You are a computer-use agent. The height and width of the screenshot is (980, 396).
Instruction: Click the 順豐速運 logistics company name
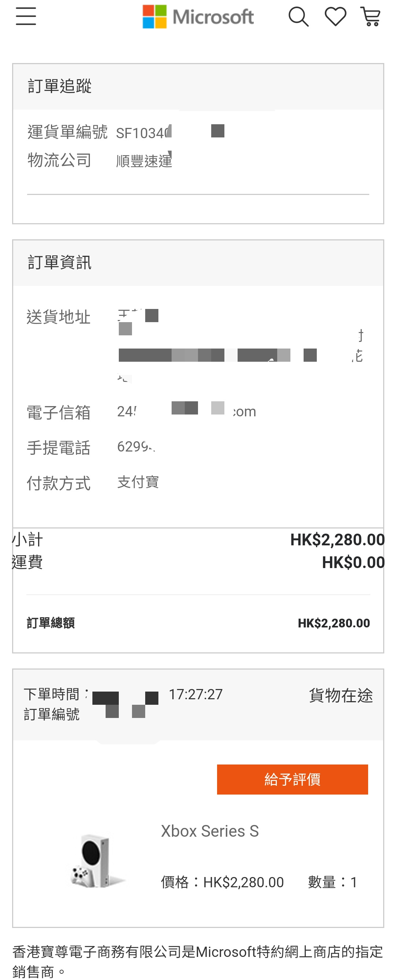[x=144, y=161]
